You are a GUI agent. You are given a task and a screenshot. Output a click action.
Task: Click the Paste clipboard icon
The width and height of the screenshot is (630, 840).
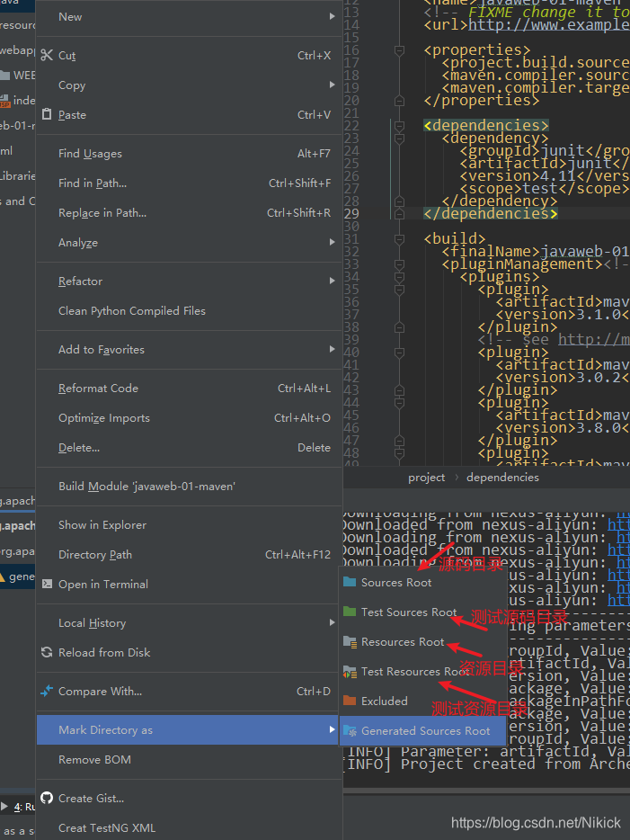(x=47, y=114)
